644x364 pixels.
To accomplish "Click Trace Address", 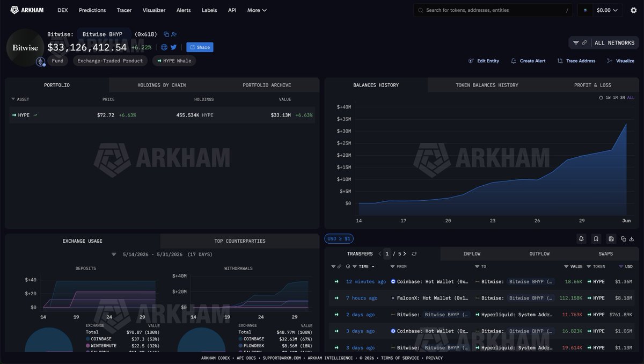I will coord(576,61).
